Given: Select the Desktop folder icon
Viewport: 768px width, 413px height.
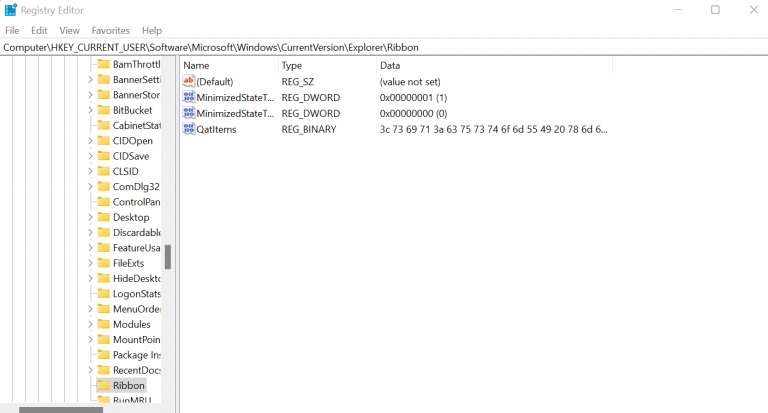Looking at the screenshot, I should pos(103,217).
